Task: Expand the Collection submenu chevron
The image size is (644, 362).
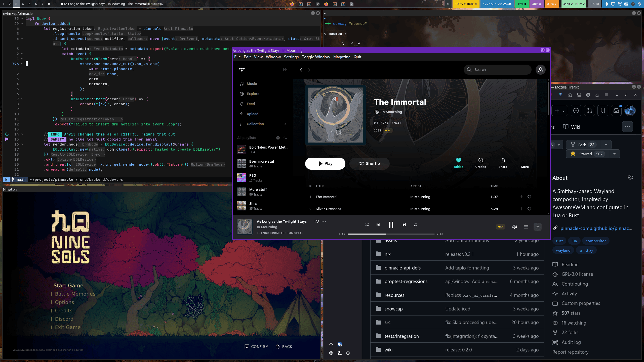Action: pyautogui.click(x=285, y=124)
